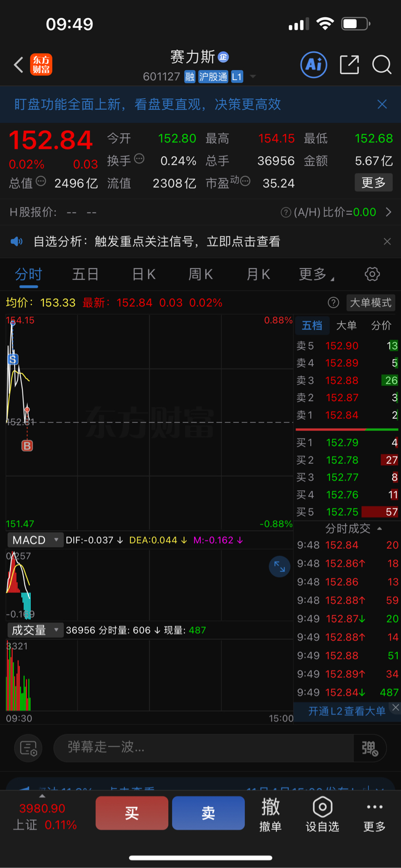This screenshot has width=401, height=868.
Task: Tap the 沪股通 badge
Action: (213, 77)
